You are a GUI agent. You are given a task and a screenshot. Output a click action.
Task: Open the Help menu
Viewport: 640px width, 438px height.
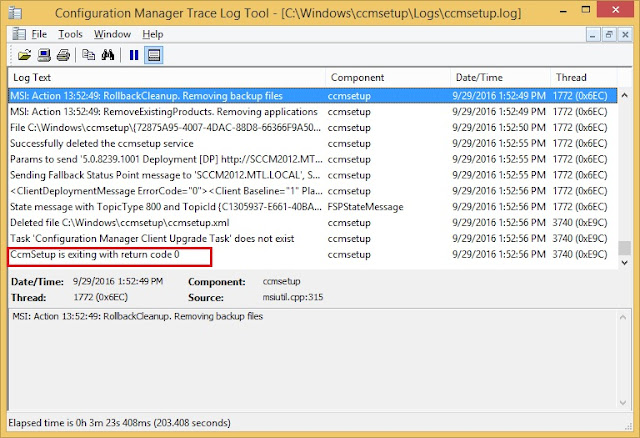[153, 34]
